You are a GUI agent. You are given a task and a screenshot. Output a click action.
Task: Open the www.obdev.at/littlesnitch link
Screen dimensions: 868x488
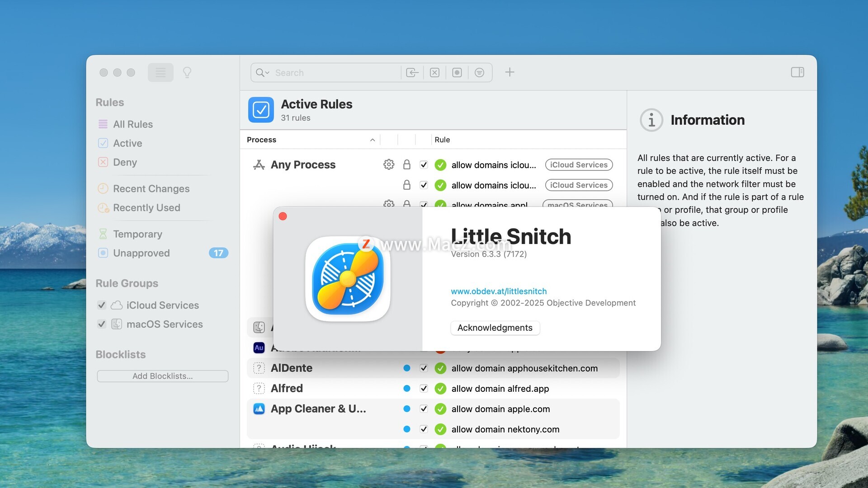(499, 291)
